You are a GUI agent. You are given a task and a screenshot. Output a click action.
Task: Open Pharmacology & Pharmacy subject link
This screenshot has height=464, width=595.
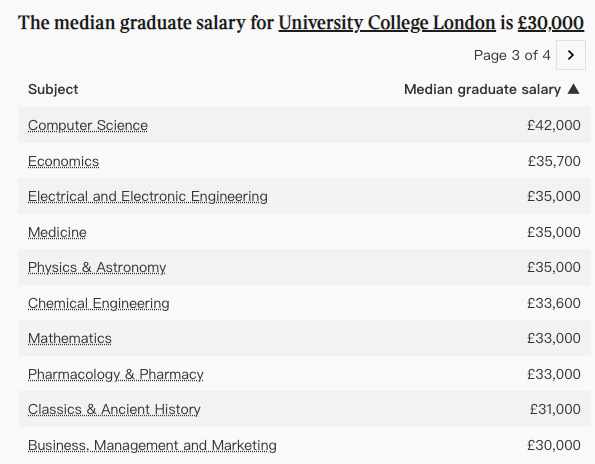coord(116,374)
